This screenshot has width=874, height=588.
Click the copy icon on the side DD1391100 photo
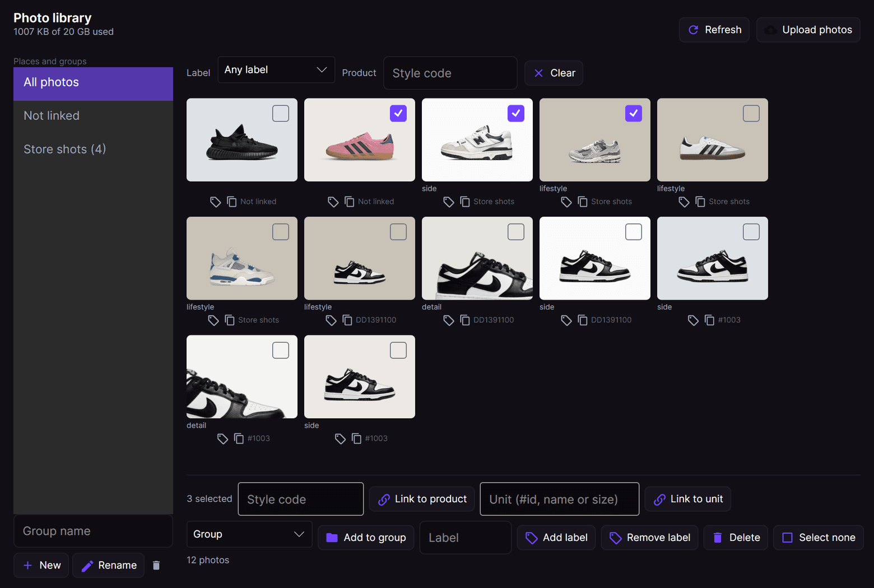pos(582,320)
